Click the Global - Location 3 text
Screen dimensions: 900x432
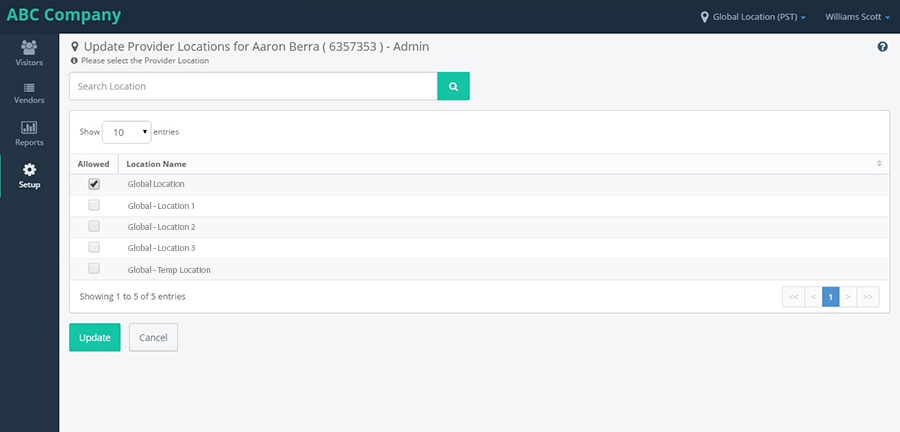click(x=161, y=248)
